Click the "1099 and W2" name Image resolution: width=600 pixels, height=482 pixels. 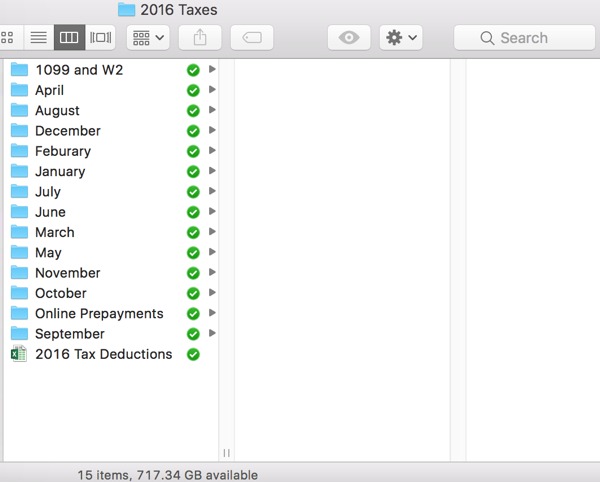[79, 70]
